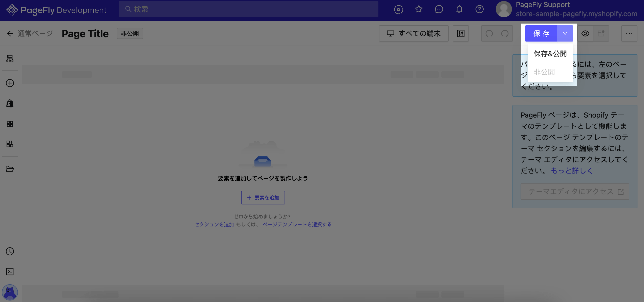Click the ページテンプレートを選択する link
Screen dimensions: 644x302
tap(297, 224)
